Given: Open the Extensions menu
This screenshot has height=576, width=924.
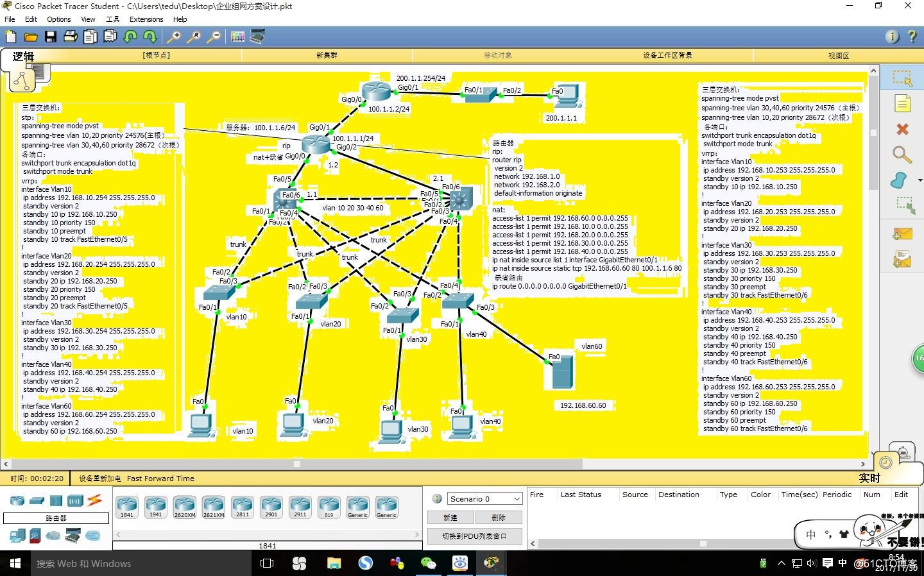Looking at the screenshot, I should coord(146,19).
